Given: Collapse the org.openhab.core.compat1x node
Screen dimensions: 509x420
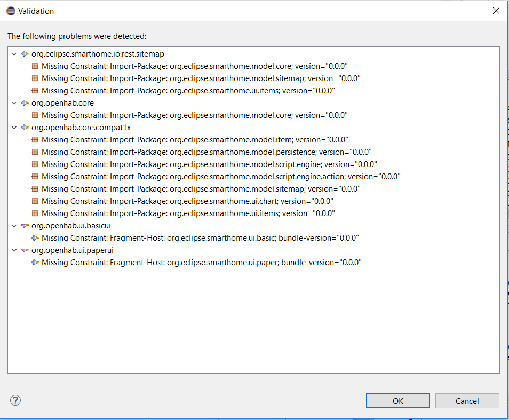Looking at the screenshot, I should (14, 128).
